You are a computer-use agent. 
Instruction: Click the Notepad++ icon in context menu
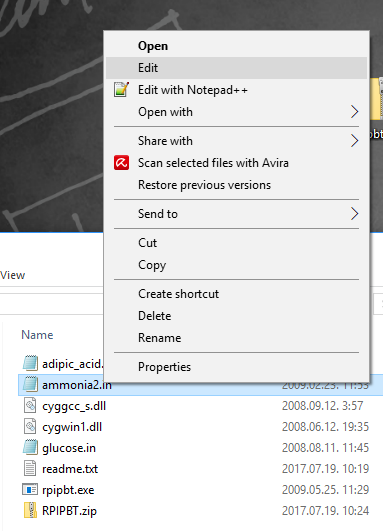[121, 90]
